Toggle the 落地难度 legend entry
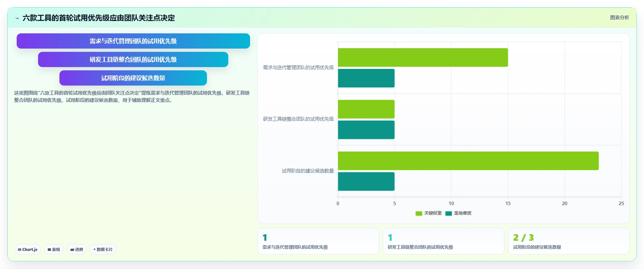 pos(458,213)
